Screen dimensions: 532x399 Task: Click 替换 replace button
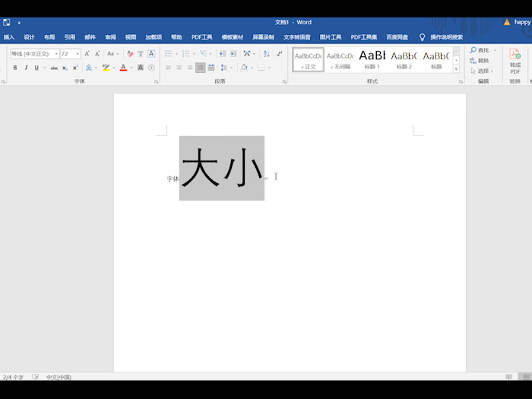click(480, 61)
